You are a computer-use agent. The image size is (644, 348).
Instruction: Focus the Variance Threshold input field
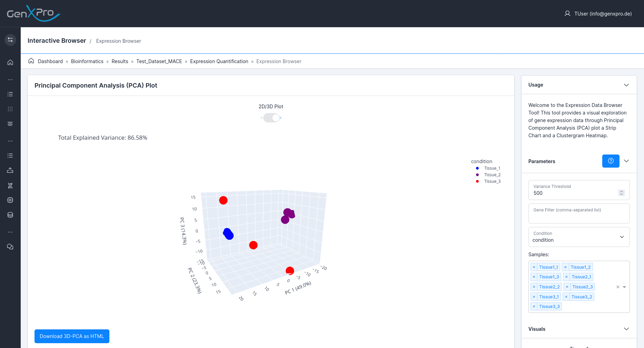point(579,190)
